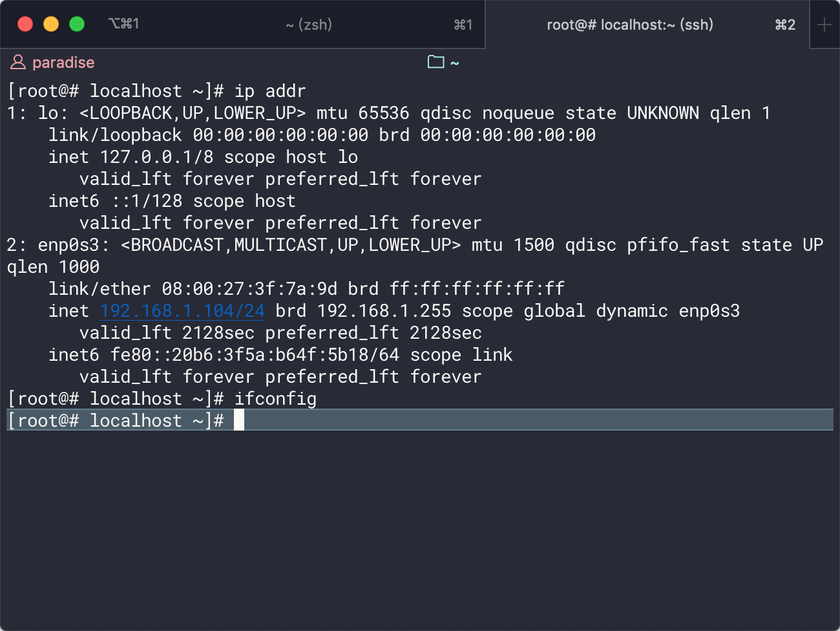Click the fe80::20b6:3f5a:b64f:5b18/64 IPv6 address
840x631 pixels.
click(x=255, y=355)
